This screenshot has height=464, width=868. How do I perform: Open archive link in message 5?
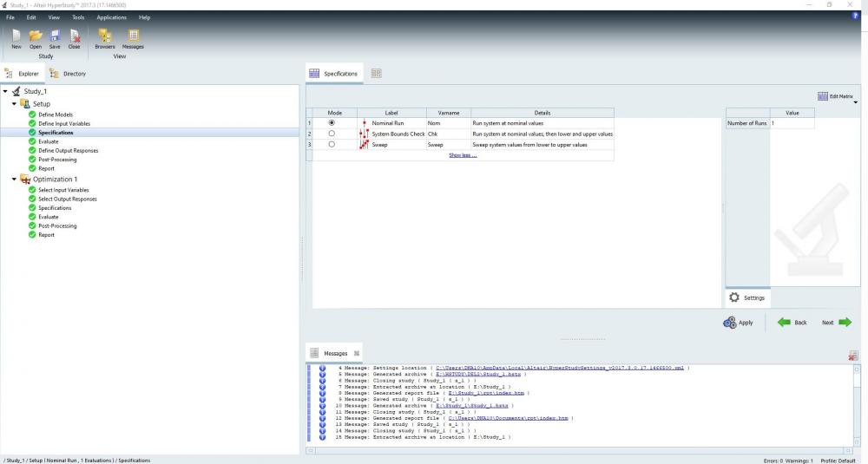477,375
